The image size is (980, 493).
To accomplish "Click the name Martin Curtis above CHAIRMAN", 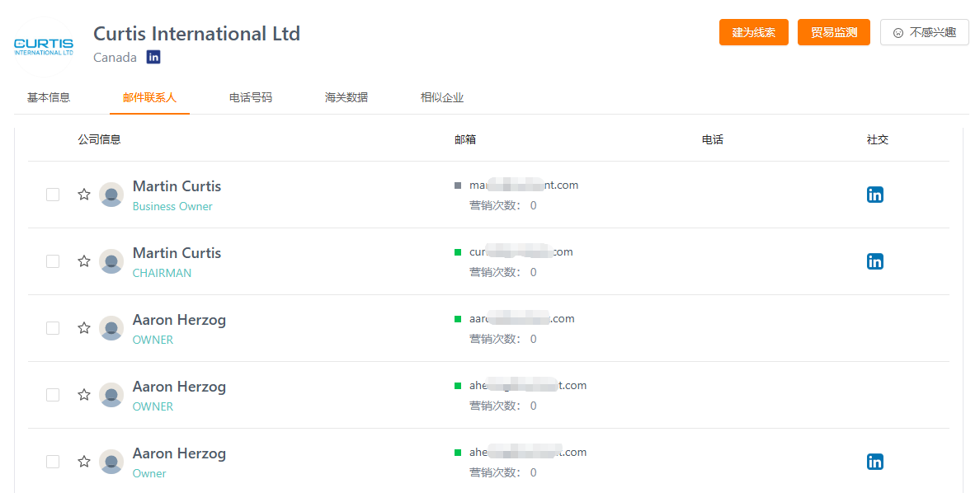I will click(177, 253).
